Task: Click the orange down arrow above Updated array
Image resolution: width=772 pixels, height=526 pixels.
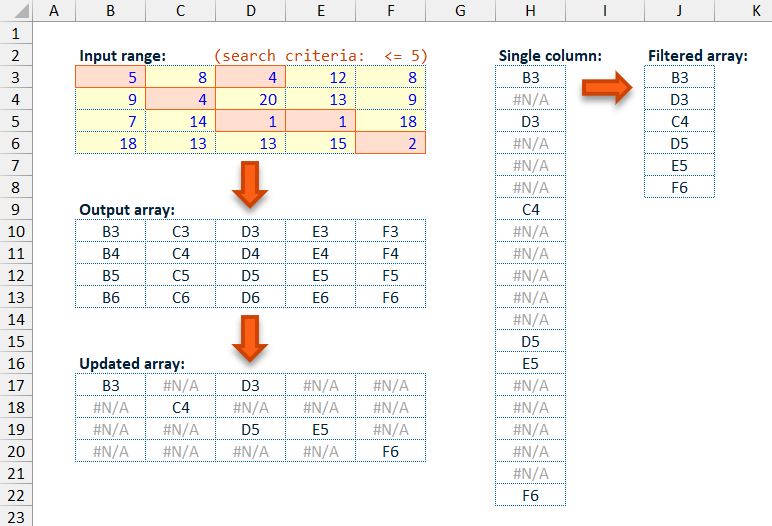Action: (250, 337)
